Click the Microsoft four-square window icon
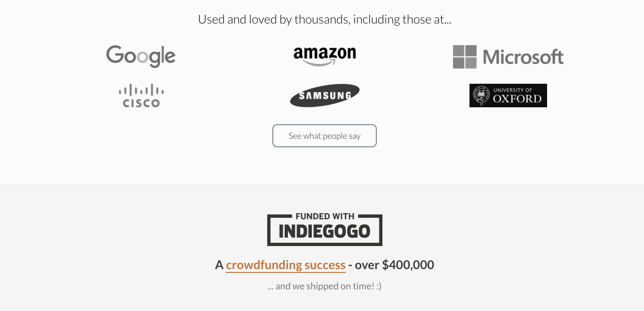Screen dimensions: 644x311 [x=465, y=56]
